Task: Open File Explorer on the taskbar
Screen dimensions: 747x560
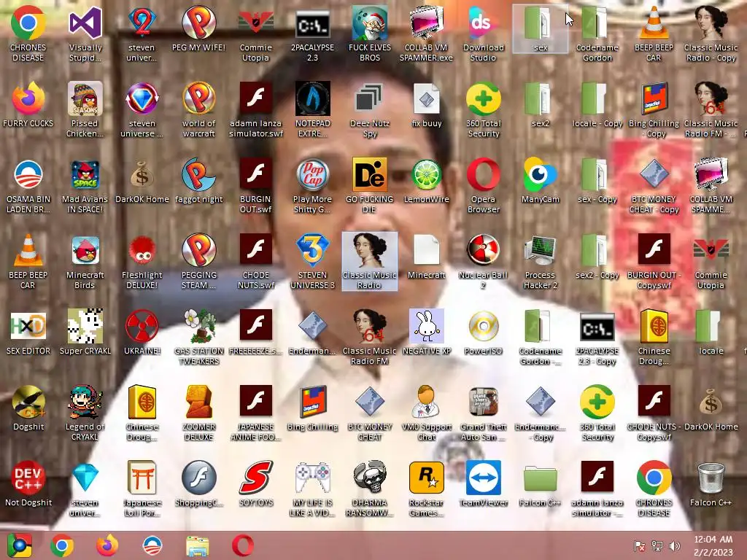Action: (197, 545)
